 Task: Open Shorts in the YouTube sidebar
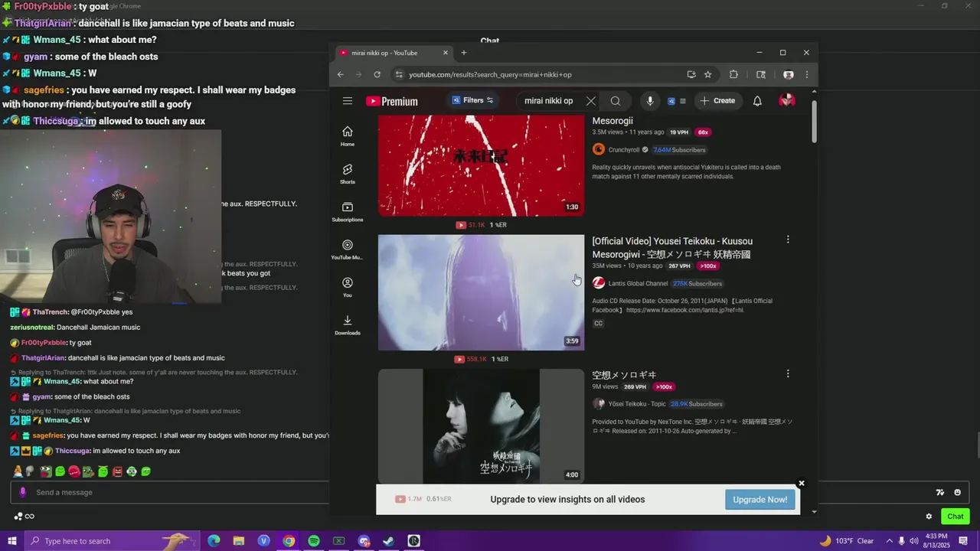[x=348, y=174]
